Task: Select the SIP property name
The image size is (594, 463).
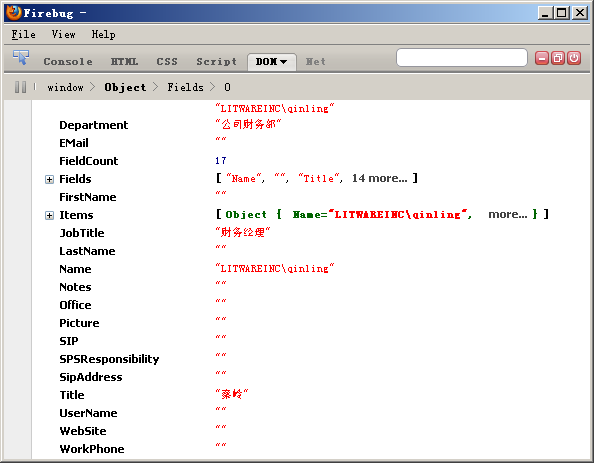Action: [69, 341]
